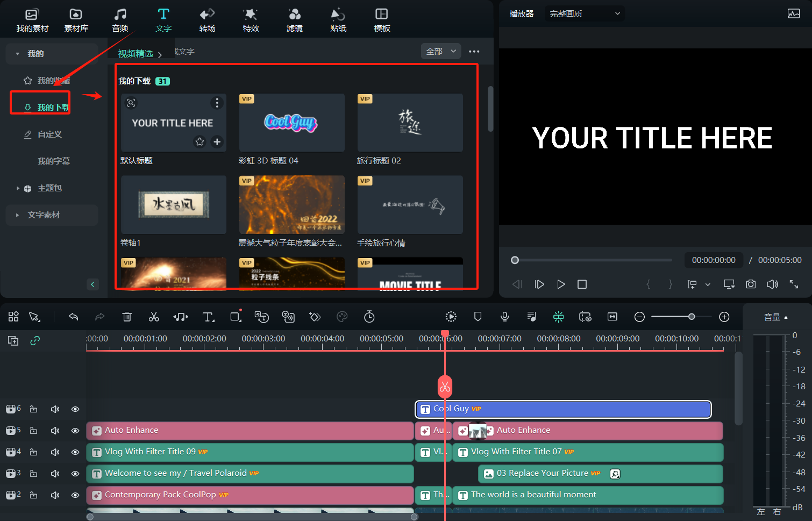Click the timeline zoom slider handle
The width and height of the screenshot is (812, 521).
click(x=692, y=317)
